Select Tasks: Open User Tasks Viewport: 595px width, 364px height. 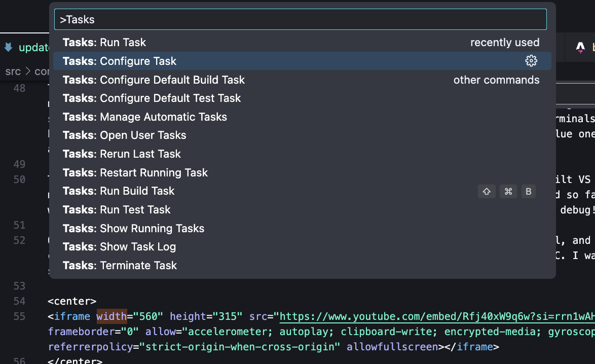124,135
